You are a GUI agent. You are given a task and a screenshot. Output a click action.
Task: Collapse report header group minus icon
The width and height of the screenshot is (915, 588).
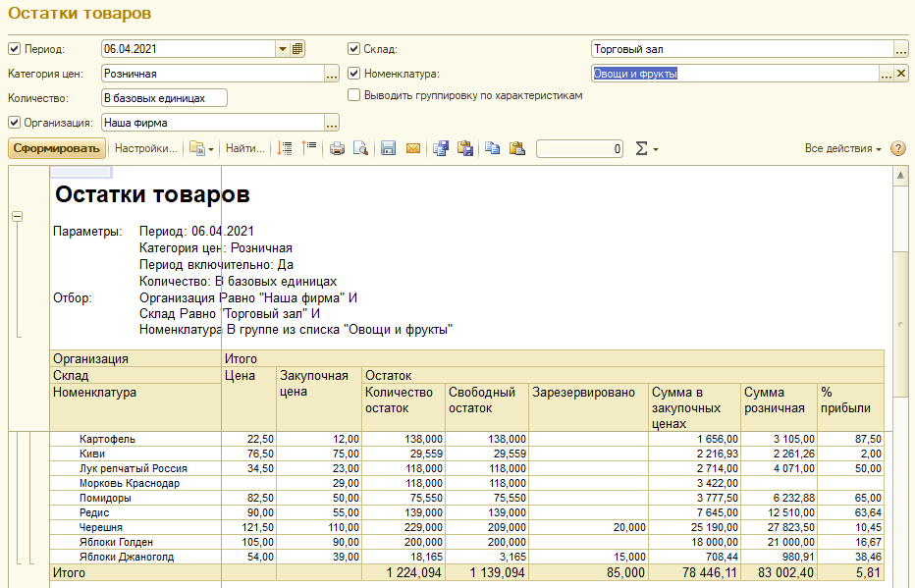(x=18, y=216)
